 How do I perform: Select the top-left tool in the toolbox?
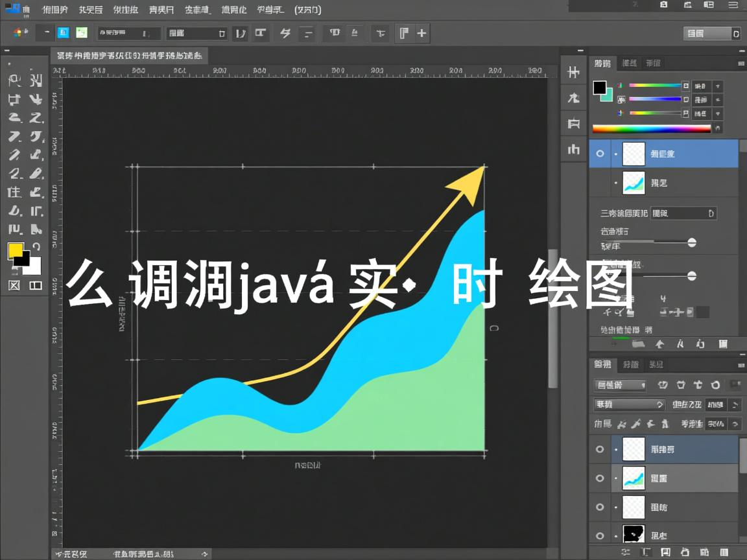tap(15, 81)
